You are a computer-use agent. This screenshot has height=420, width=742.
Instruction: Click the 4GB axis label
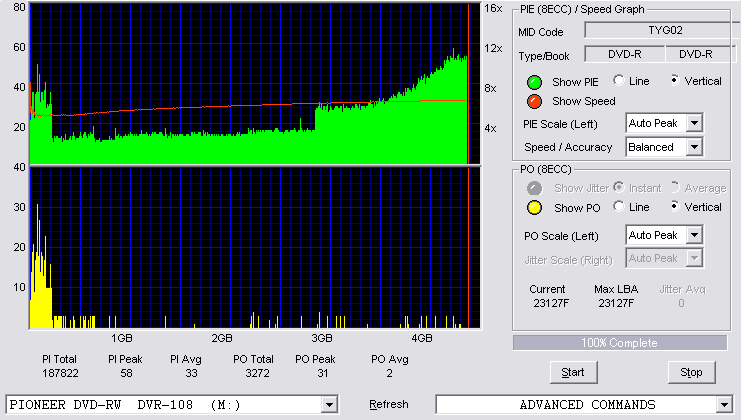(422, 338)
